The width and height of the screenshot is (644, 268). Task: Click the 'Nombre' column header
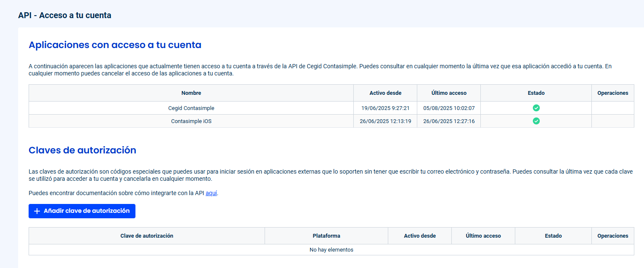(191, 93)
